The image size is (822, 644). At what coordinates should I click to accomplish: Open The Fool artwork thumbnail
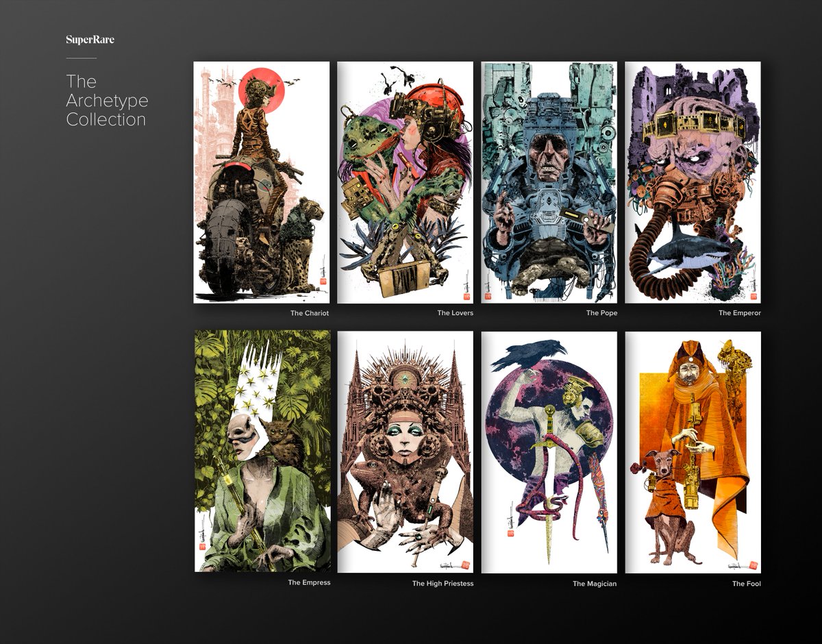pyautogui.click(x=693, y=452)
